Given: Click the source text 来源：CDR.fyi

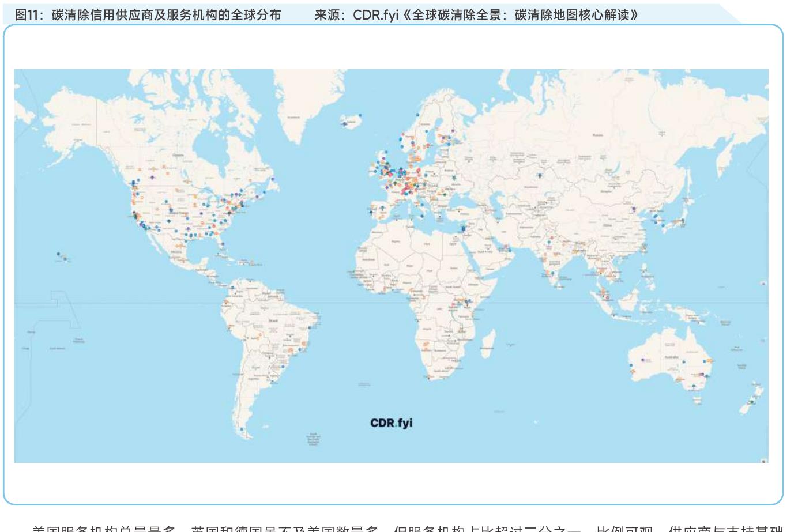Looking at the screenshot, I should [356, 15].
